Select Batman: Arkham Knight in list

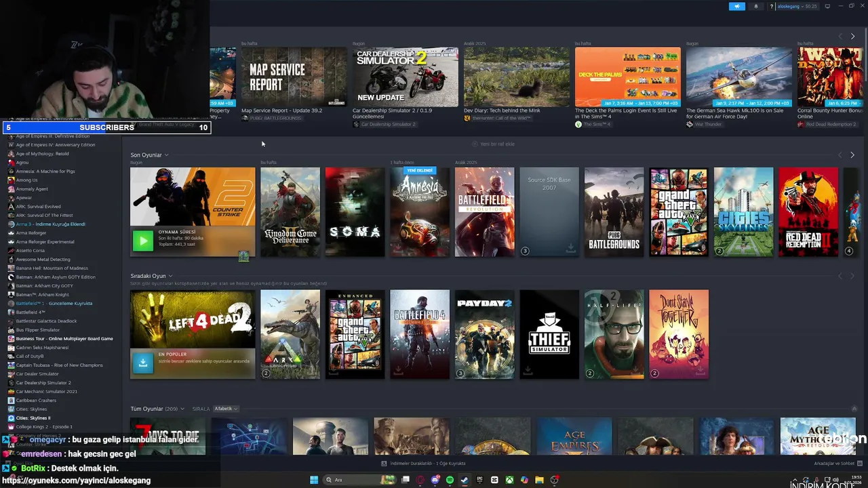(x=43, y=295)
